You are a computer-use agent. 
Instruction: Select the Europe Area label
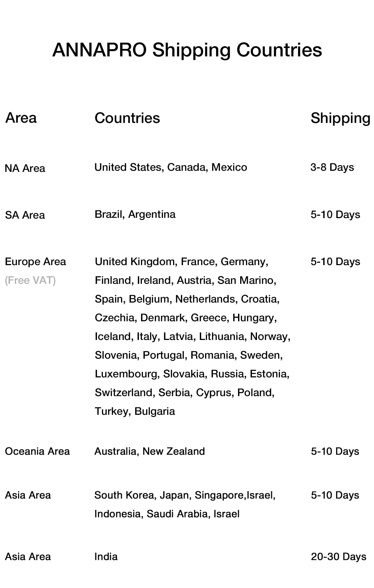click(x=35, y=262)
